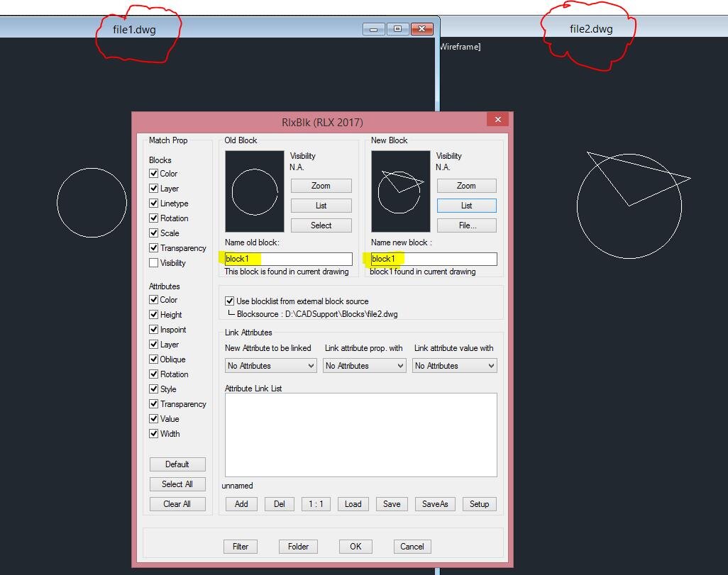Click the Name old block input field

point(288,259)
